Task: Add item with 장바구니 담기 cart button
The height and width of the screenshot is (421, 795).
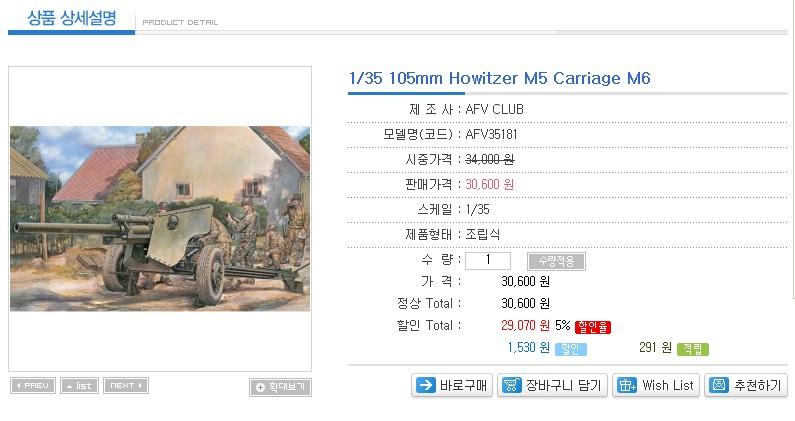Action: [x=552, y=385]
